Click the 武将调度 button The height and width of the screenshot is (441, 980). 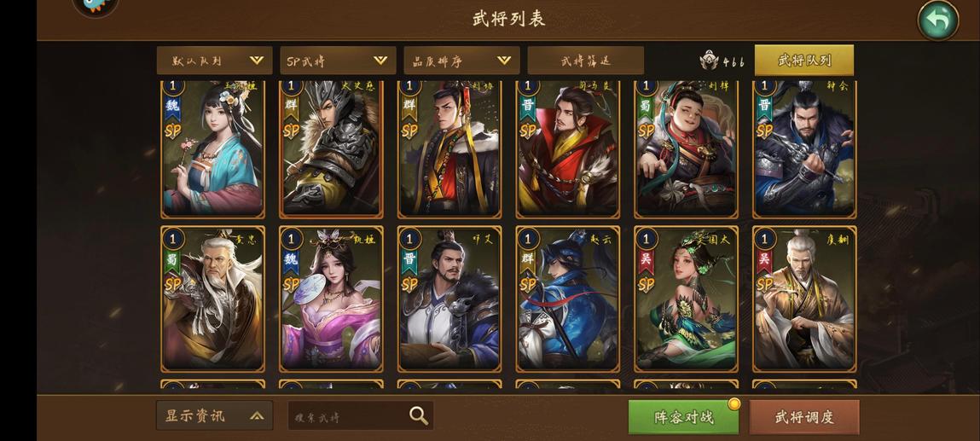point(804,417)
